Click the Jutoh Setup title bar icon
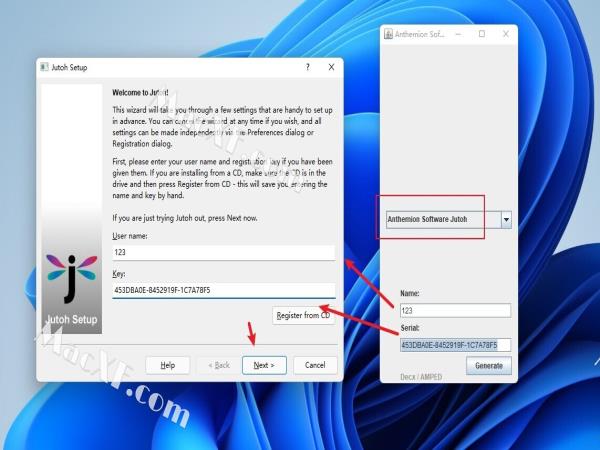The height and width of the screenshot is (450, 600). coord(44,67)
